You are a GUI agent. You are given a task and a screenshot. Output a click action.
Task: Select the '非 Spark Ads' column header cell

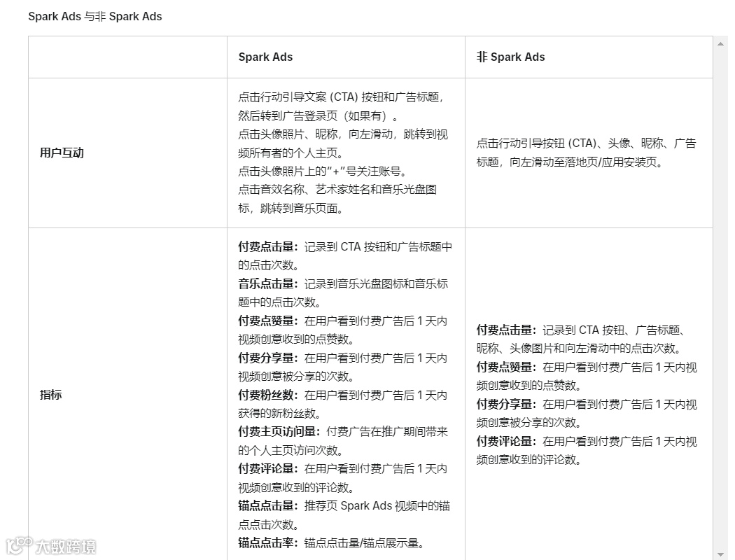589,57
